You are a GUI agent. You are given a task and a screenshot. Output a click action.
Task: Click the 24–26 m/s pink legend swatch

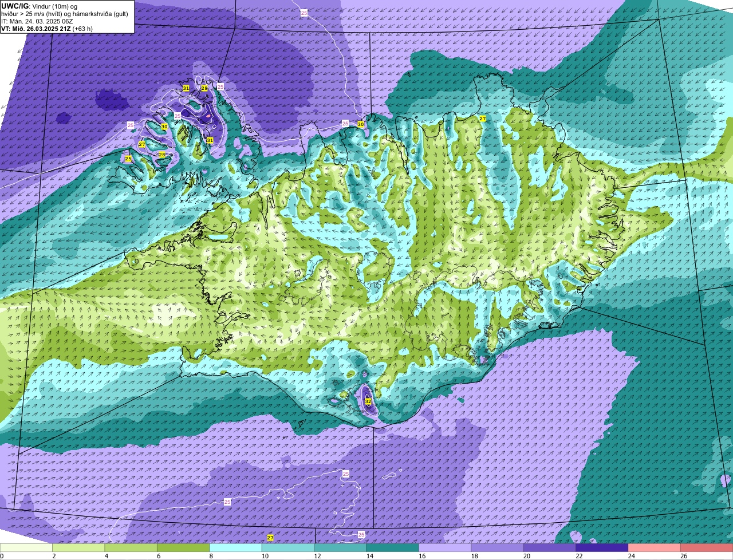coord(655,547)
